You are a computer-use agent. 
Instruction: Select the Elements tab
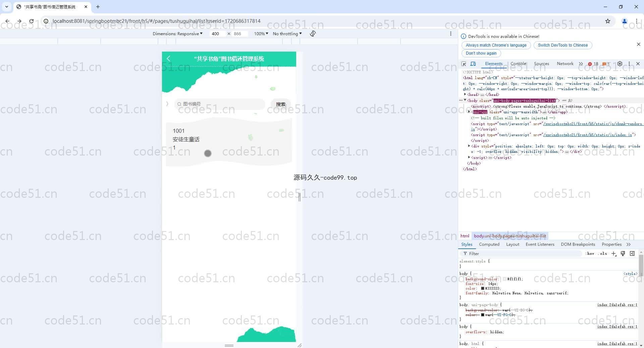tap(494, 64)
